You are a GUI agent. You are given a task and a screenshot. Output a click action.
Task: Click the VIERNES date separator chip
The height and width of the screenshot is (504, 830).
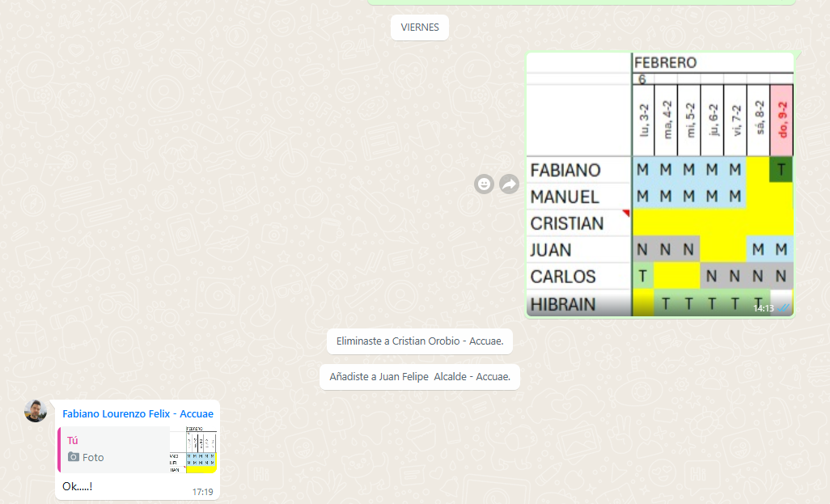pyautogui.click(x=420, y=28)
